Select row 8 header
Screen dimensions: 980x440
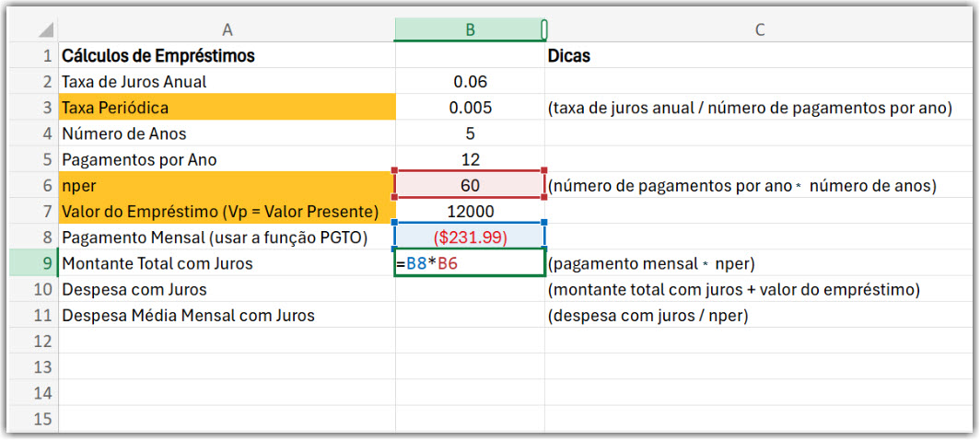(x=32, y=237)
